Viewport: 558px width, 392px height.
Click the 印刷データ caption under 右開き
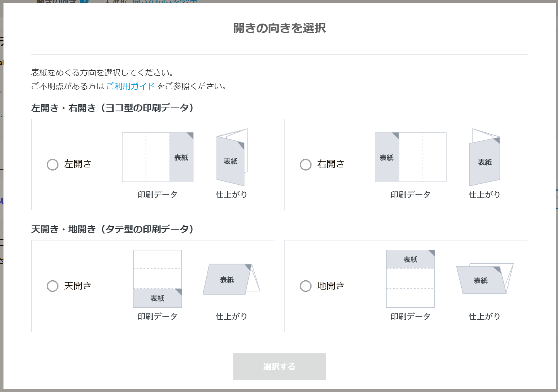pyautogui.click(x=411, y=195)
